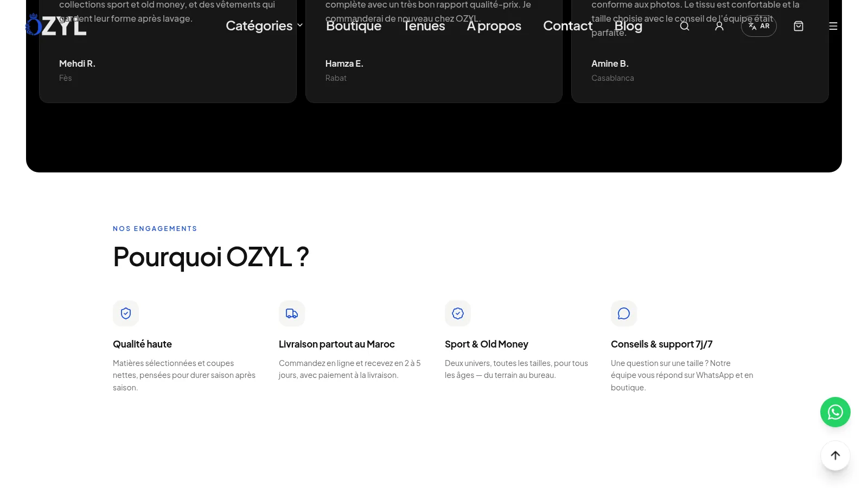The image size is (868, 488).
Task: Go to the Boutique menu item
Action: pos(354,25)
